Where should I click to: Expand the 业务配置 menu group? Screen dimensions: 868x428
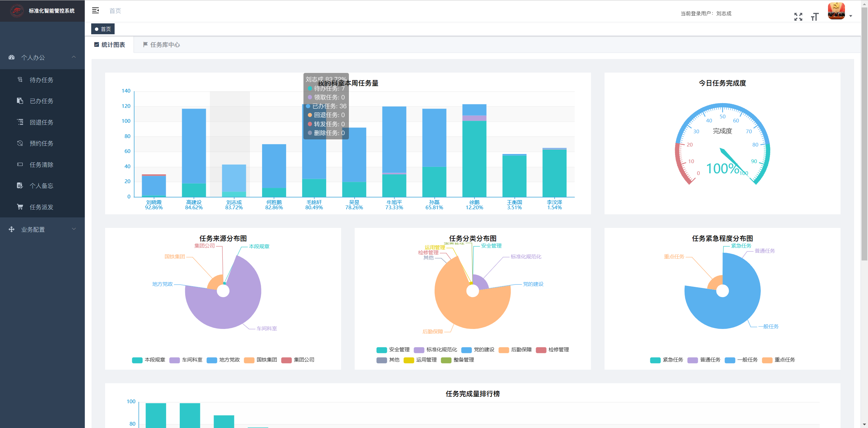point(42,229)
